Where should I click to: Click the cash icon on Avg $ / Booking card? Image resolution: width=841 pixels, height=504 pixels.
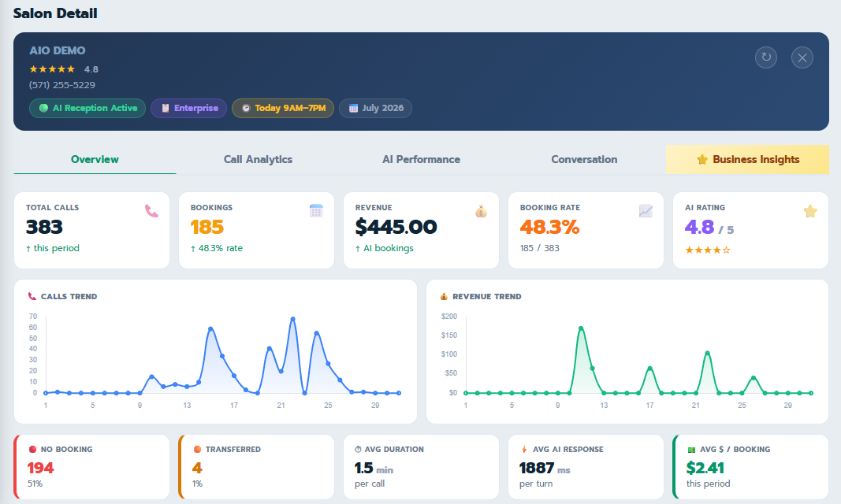[x=691, y=450]
